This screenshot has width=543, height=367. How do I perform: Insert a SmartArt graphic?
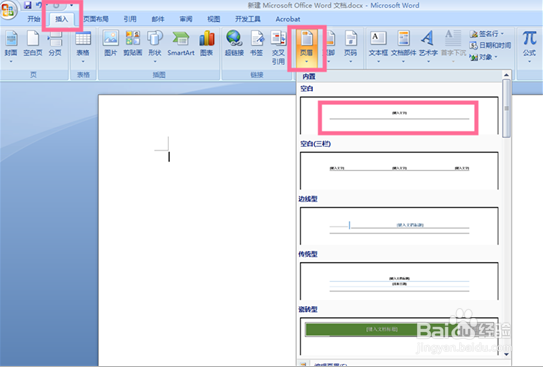point(181,43)
